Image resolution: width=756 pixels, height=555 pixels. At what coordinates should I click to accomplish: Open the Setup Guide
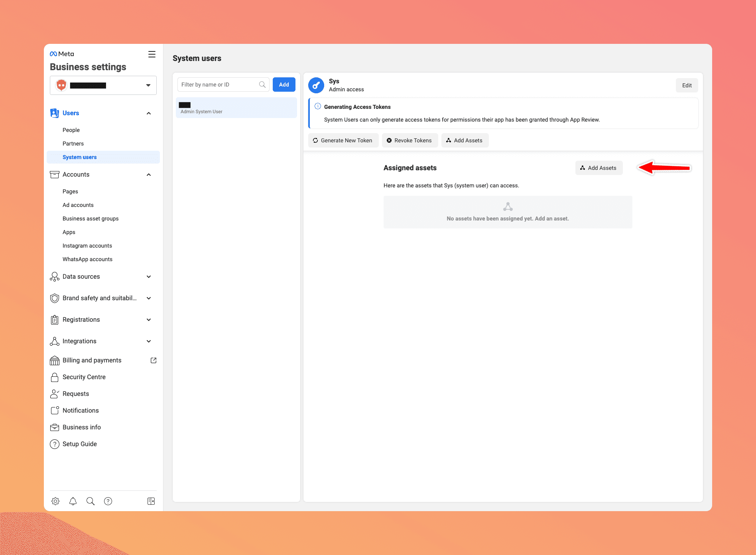(80, 444)
